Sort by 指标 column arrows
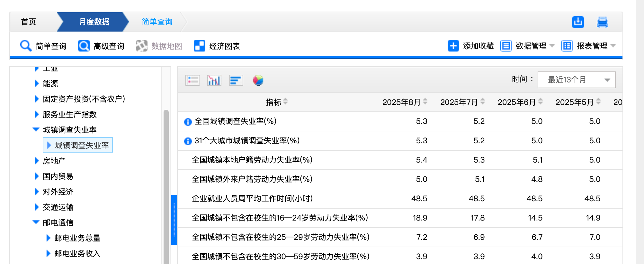 click(285, 102)
